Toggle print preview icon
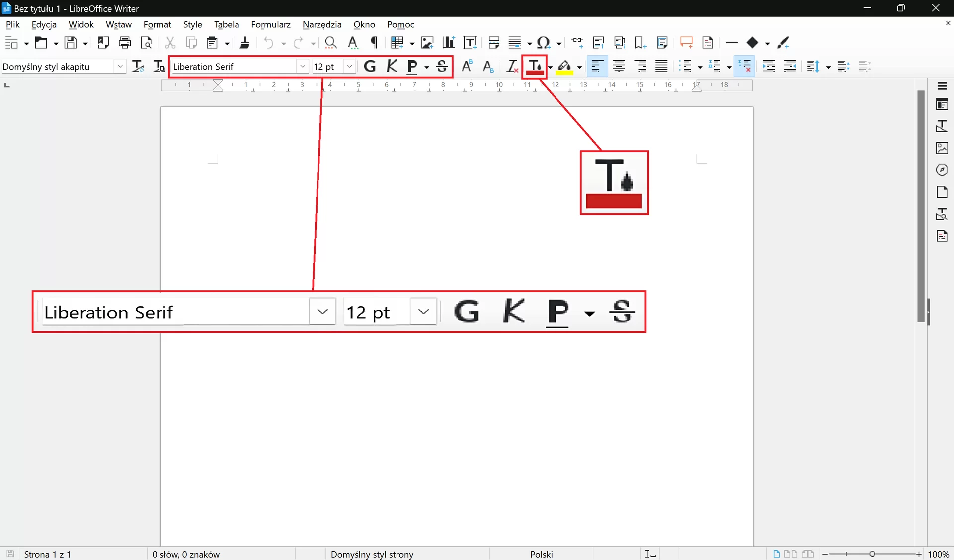This screenshot has width=954, height=560. (146, 43)
